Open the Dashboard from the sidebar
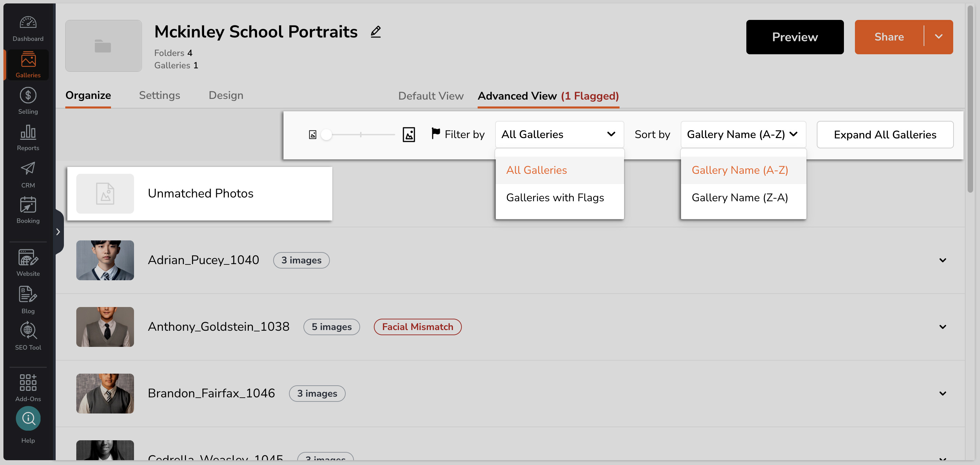 click(28, 29)
